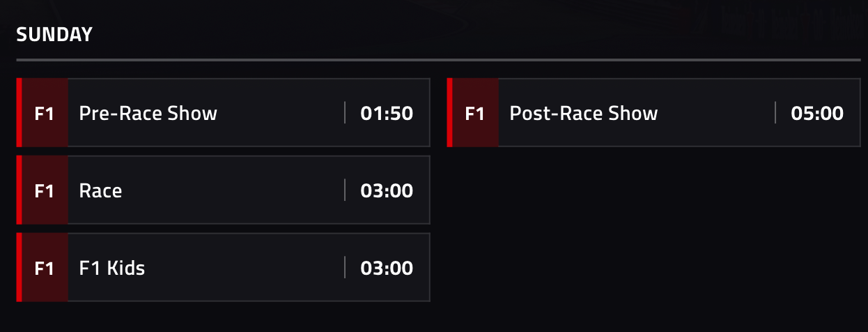Click the F1 badge on the Race row
868x332 pixels.
point(45,190)
